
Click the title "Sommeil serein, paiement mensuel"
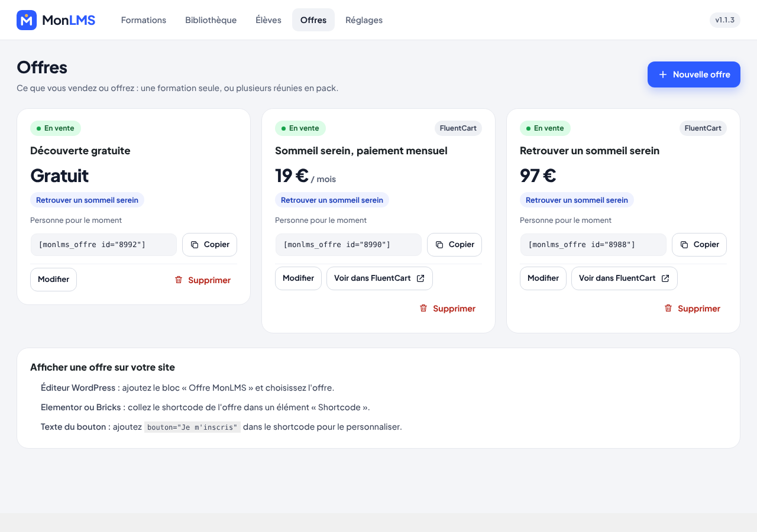(x=361, y=151)
